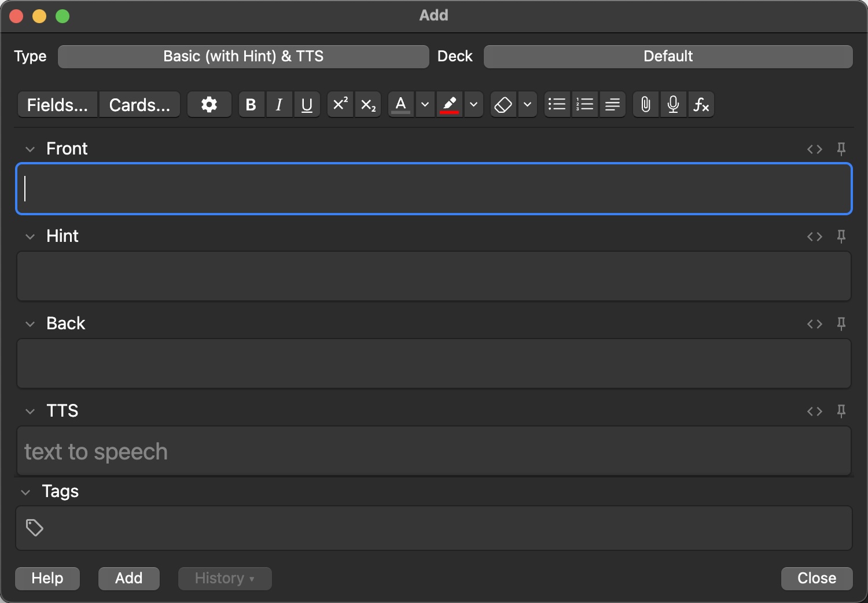Screen dimensions: 868x603
Task: Toggle bold formatting
Action: [x=251, y=105]
